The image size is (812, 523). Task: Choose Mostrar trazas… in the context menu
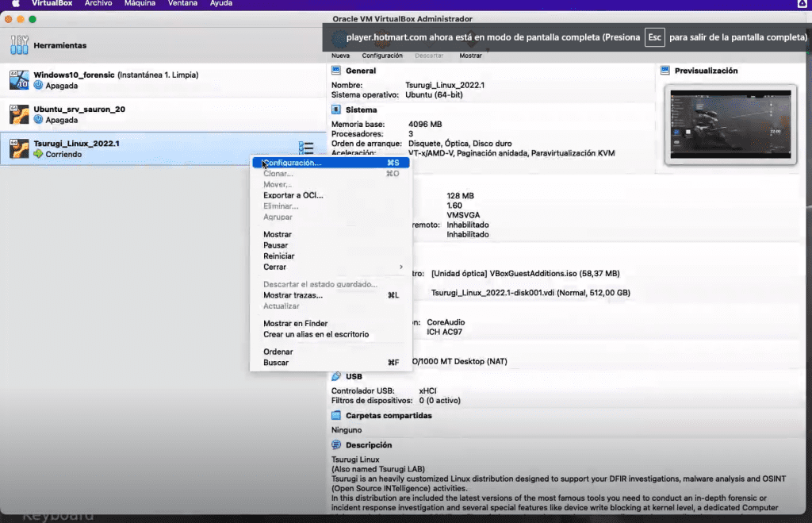[331, 295]
